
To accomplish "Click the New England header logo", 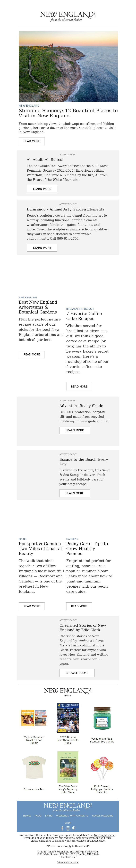I will pos(68,16).
